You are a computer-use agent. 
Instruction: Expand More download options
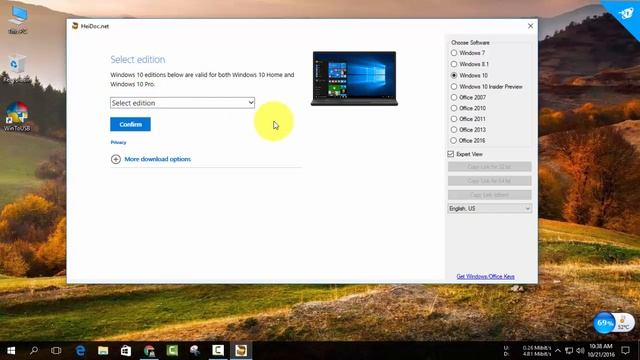(158, 159)
